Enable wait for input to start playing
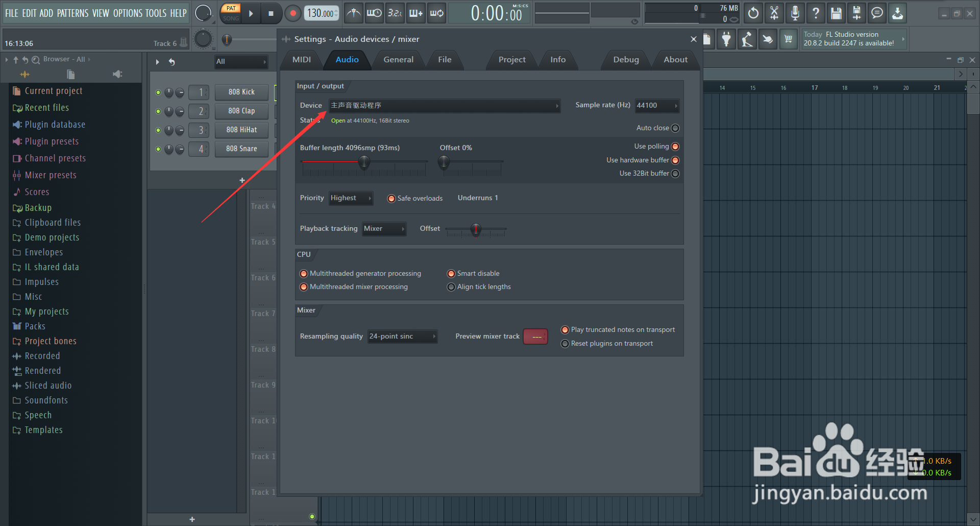 [374, 13]
